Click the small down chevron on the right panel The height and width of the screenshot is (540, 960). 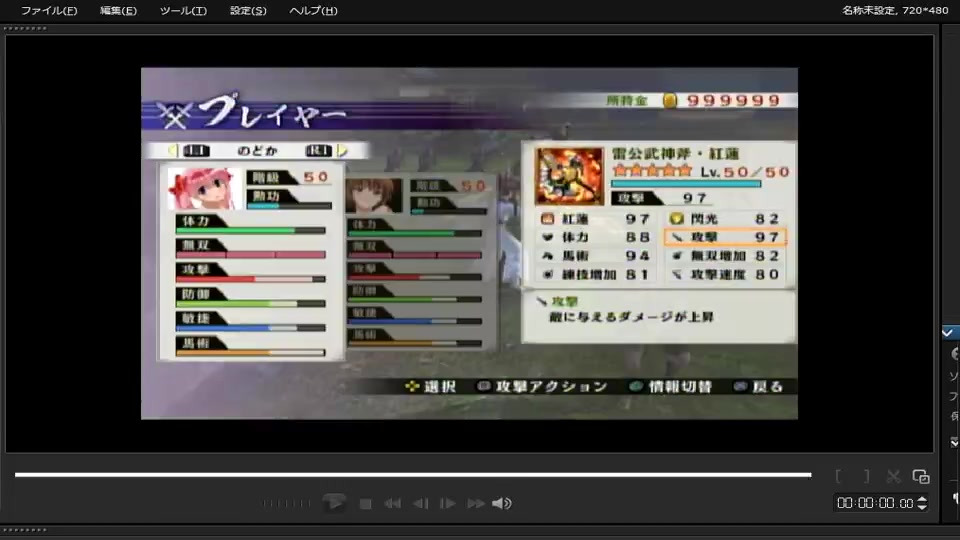[954, 442]
